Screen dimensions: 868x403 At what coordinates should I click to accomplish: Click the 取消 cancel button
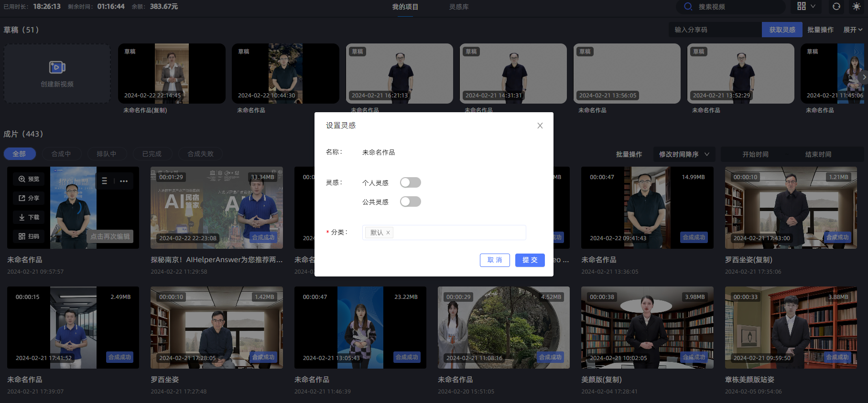click(495, 260)
